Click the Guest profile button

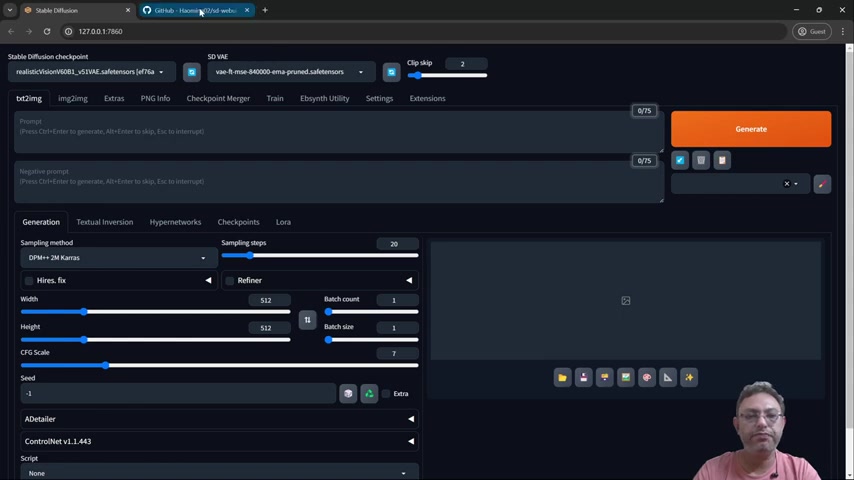click(812, 32)
